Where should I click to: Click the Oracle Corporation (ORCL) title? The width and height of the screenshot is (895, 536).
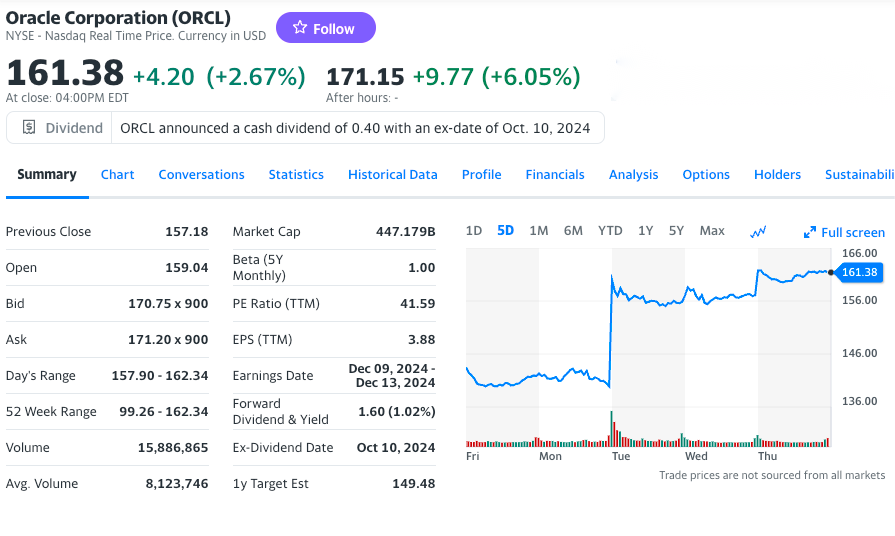click(x=118, y=18)
